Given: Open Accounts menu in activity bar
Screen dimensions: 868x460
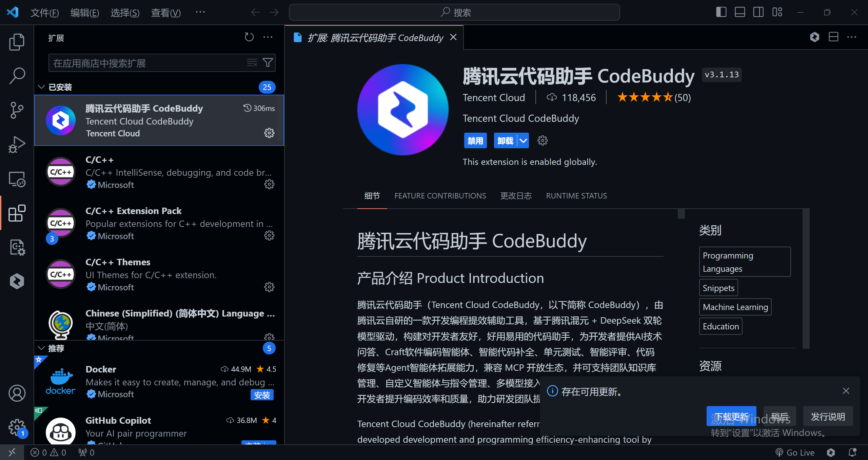Looking at the screenshot, I should [x=17, y=393].
